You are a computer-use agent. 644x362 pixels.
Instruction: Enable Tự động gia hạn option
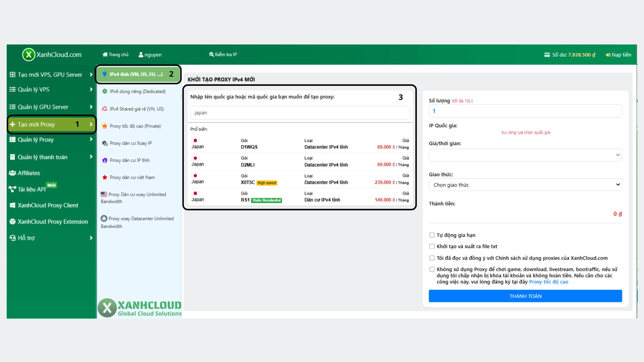tap(432, 235)
